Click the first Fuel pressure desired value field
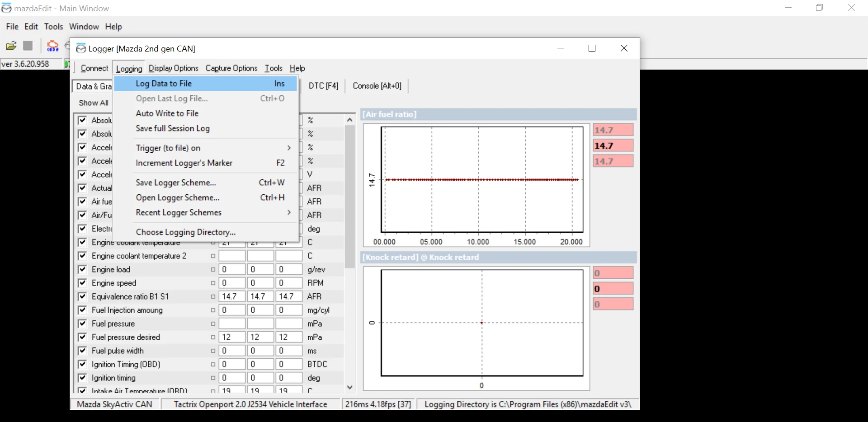Screen dimensions: 868x422 pos(232,337)
